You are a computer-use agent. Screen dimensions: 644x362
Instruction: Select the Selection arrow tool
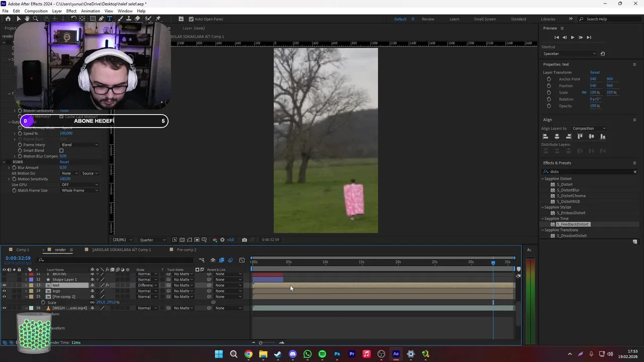tap(19, 19)
